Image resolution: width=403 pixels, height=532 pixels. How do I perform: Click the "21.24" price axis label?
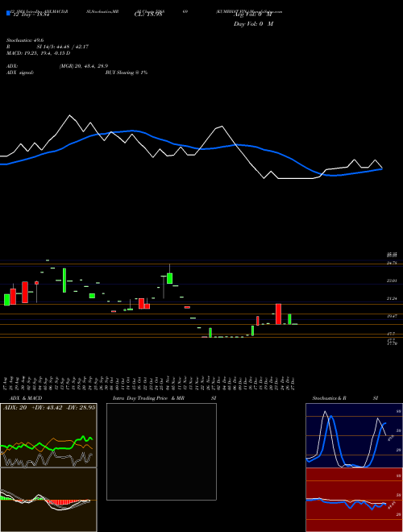click(393, 298)
